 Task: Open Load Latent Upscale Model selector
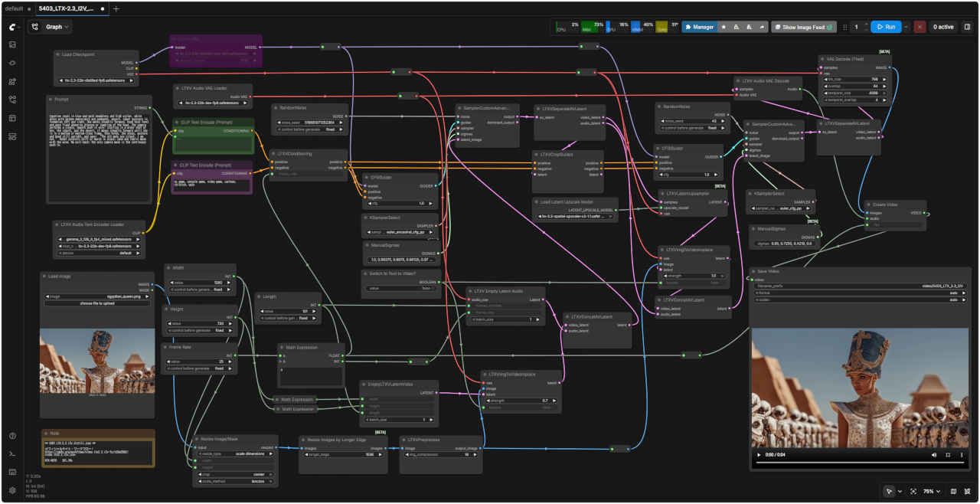point(575,216)
